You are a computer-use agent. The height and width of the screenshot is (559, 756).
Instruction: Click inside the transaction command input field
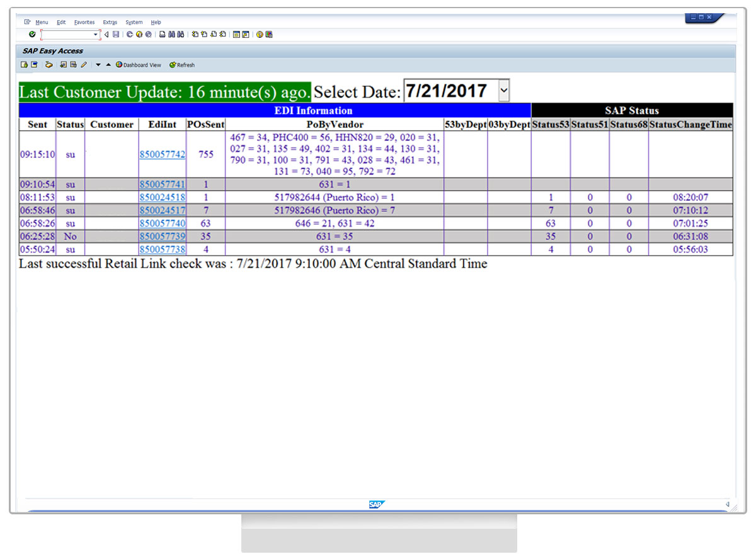coord(67,35)
